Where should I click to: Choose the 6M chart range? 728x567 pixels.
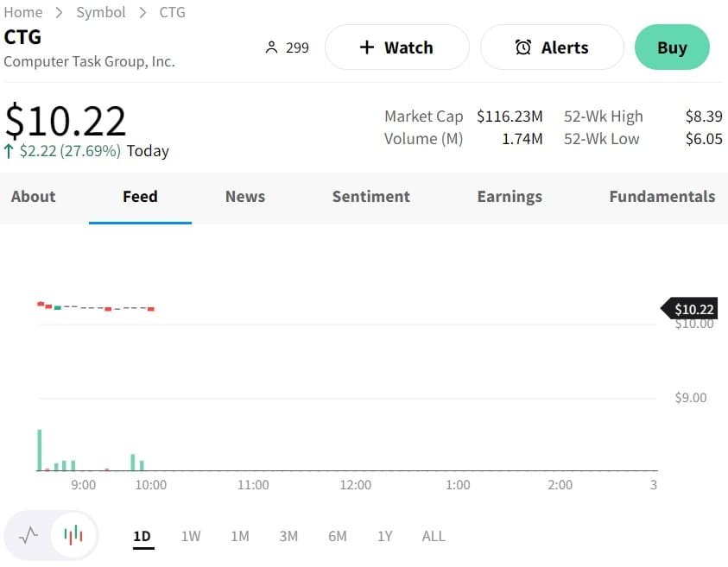point(338,536)
